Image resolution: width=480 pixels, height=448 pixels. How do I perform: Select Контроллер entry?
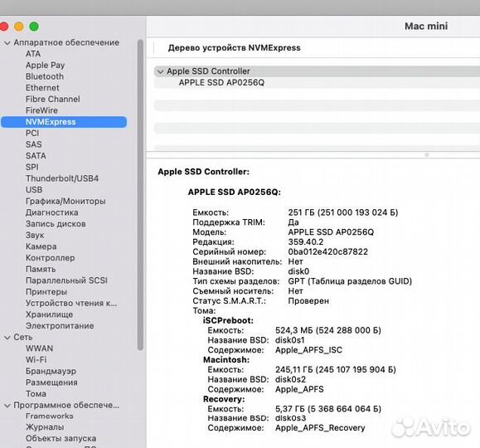coord(51,258)
